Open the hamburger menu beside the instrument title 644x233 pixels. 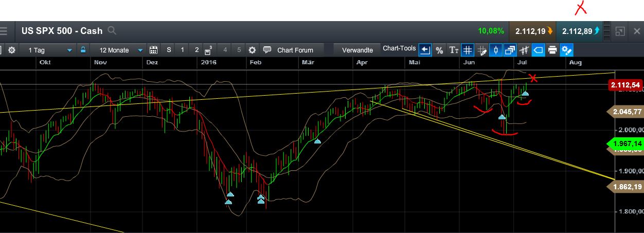4,31
